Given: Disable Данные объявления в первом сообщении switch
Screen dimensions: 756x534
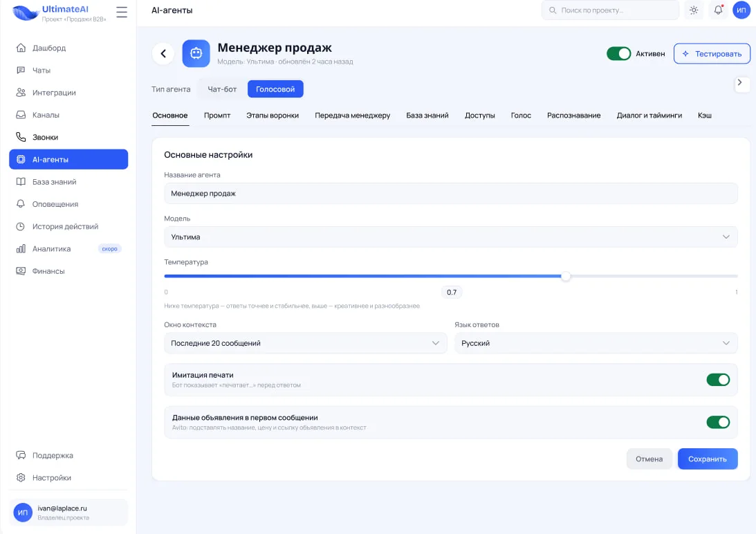Looking at the screenshot, I should pos(718,422).
